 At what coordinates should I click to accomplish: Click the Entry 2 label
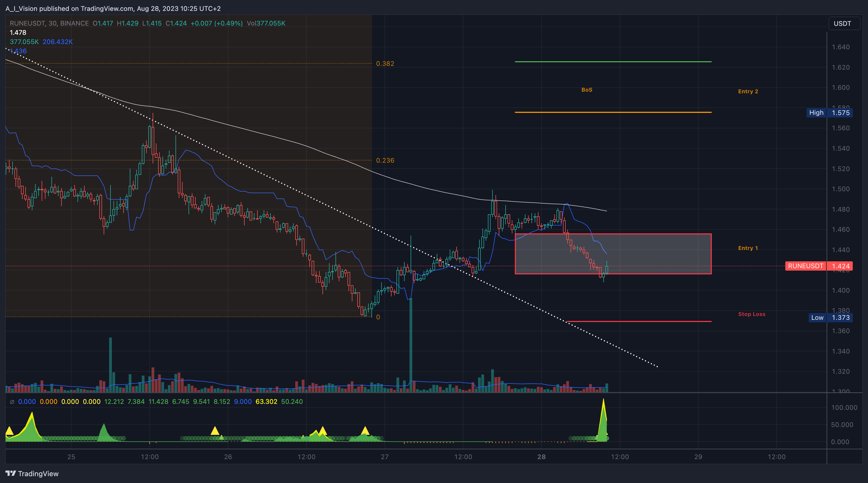[x=748, y=91]
